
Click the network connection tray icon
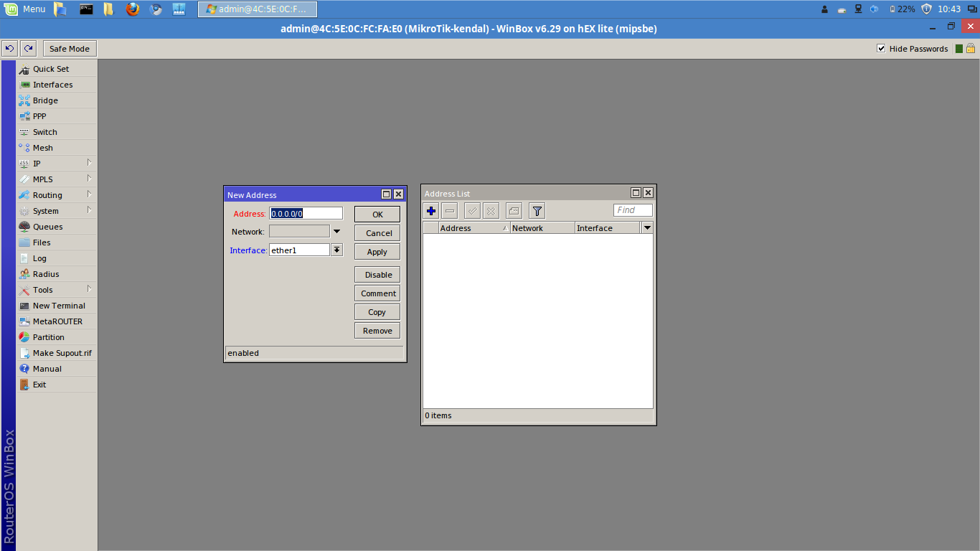click(858, 9)
